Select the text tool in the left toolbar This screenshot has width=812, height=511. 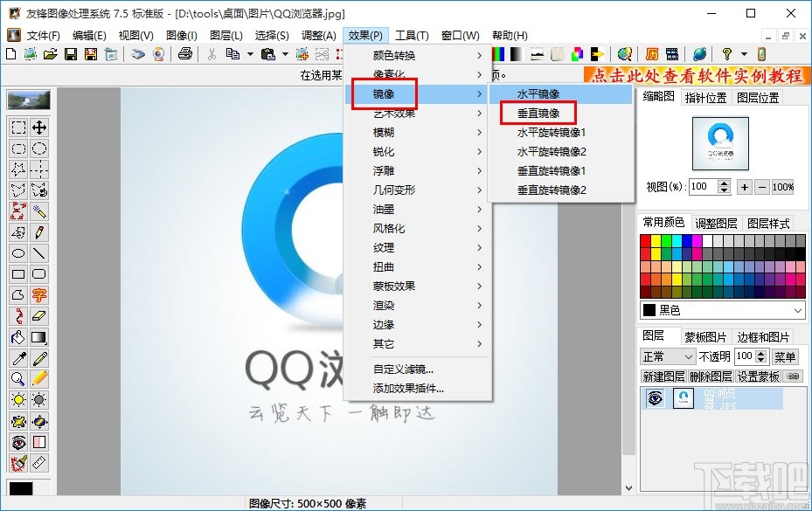pyautogui.click(x=38, y=294)
